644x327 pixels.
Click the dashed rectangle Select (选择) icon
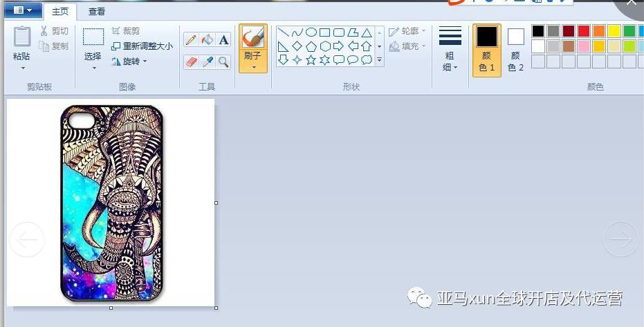[x=93, y=37]
